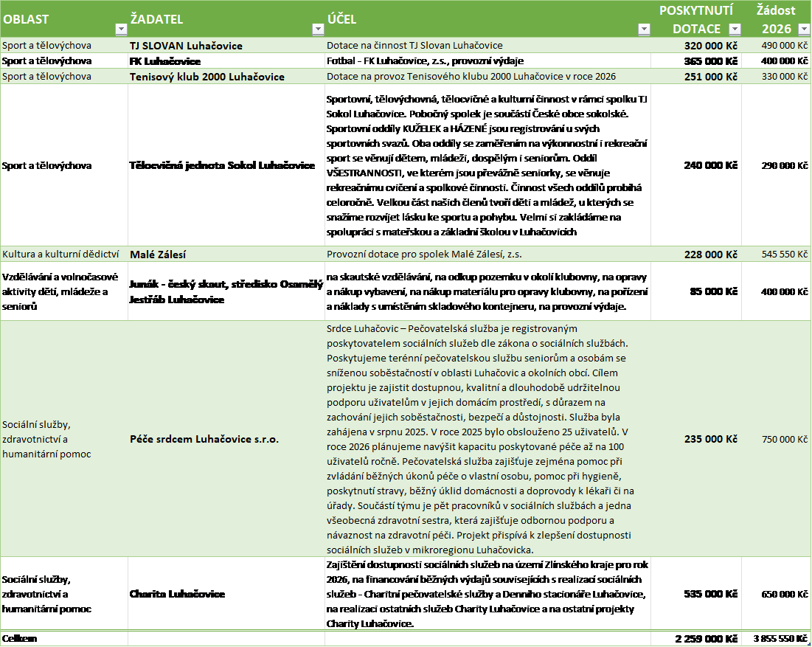Click the Kultura a kulturní dědictví cell
The width and height of the screenshot is (812, 647).
(60, 255)
